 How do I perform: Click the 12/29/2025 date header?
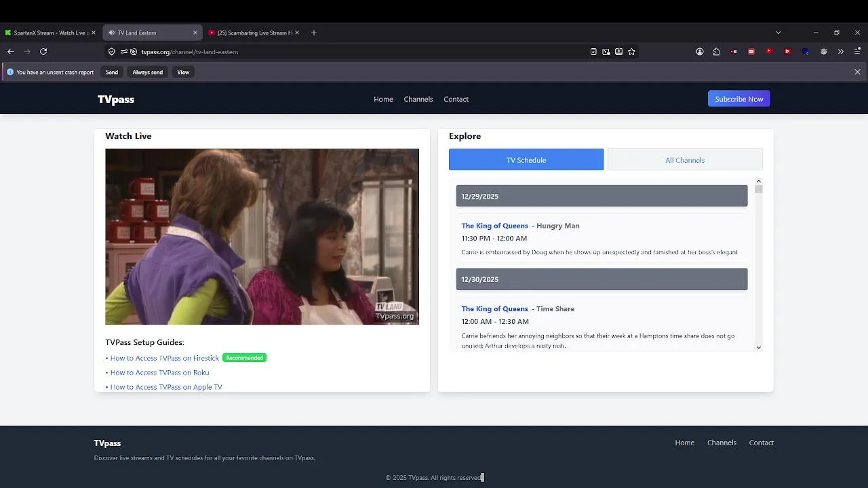[601, 196]
